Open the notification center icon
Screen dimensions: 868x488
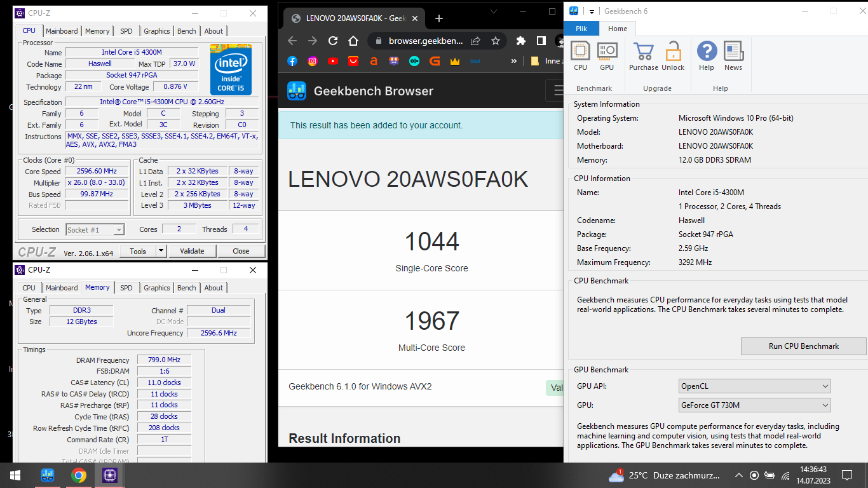point(846,475)
